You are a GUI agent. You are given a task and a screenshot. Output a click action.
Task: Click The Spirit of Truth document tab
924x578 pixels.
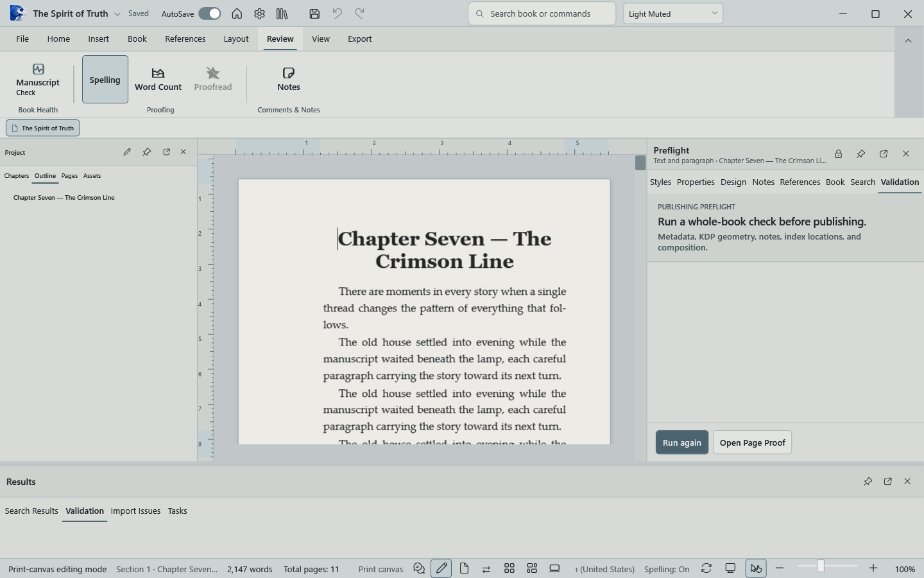pyautogui.click(x=43, y=128)
